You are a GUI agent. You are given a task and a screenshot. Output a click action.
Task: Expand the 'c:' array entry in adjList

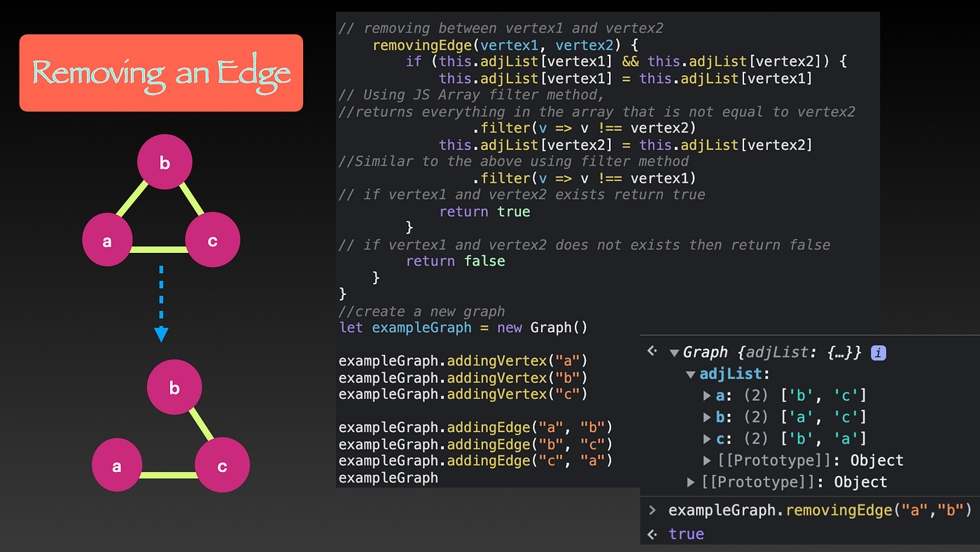click(x=707, y=439)
